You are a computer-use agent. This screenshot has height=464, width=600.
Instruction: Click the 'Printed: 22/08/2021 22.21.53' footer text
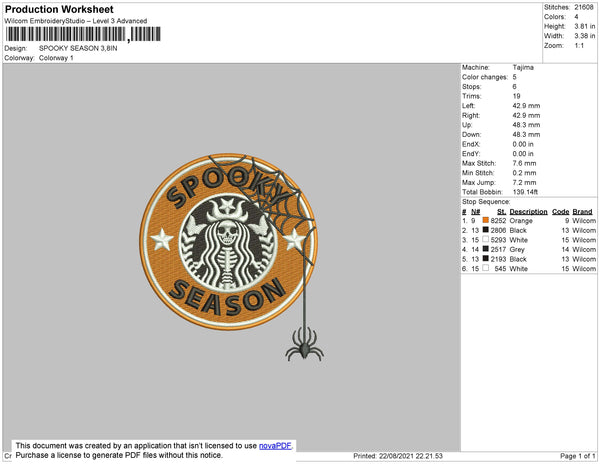pyautogui.click(x=398, y=456)
